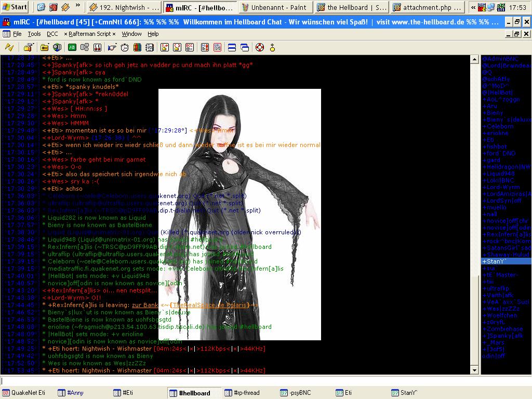Open mIRC Options via hammer icon
532x399 pixels.
point(28,47)
